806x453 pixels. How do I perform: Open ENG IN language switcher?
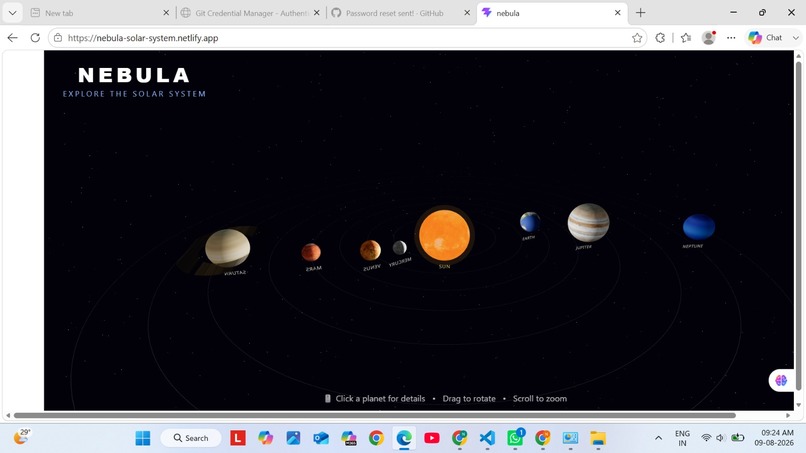(682, 438)
